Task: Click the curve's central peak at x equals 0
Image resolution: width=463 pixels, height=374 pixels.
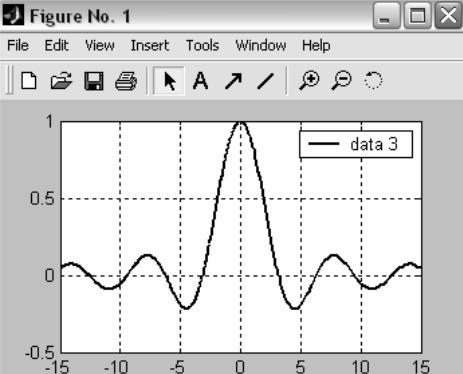Action: tap(240, 123)
